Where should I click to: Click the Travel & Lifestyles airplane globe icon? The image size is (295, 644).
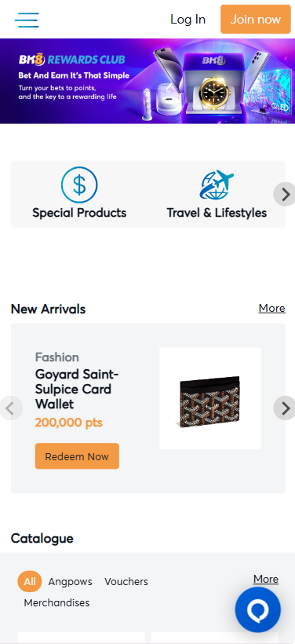tap(217, 185)
